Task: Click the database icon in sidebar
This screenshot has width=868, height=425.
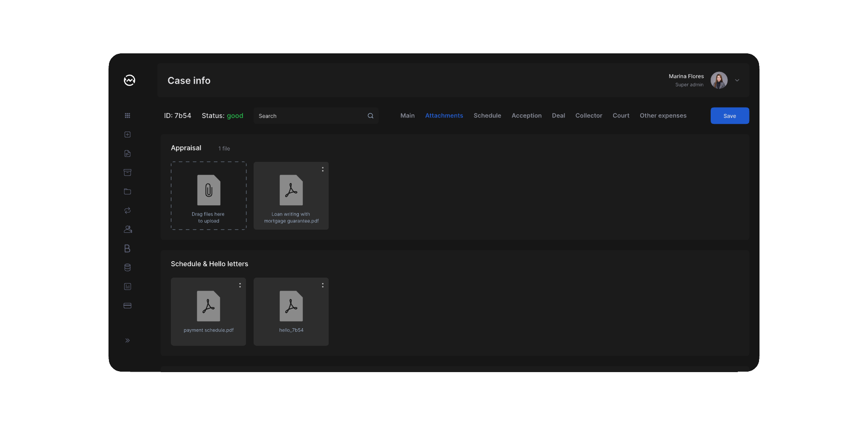Action: tap(127, 268)
